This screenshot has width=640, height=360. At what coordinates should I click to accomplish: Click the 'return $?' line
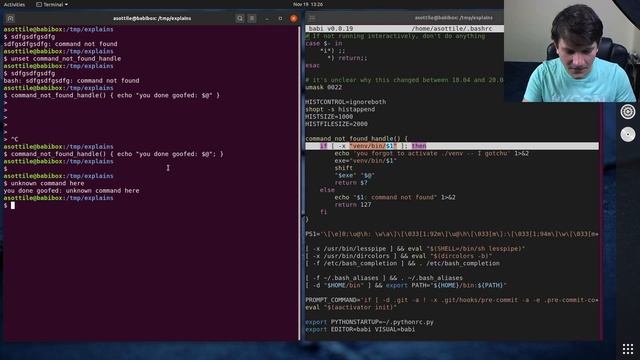(351, 183)
